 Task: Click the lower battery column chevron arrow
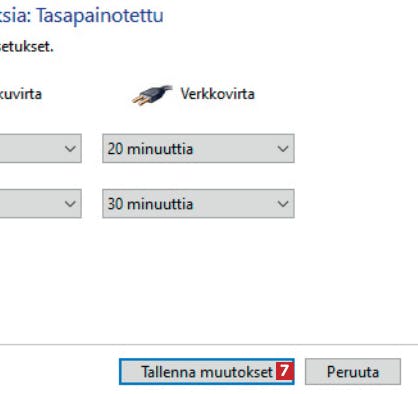point(70,204)
